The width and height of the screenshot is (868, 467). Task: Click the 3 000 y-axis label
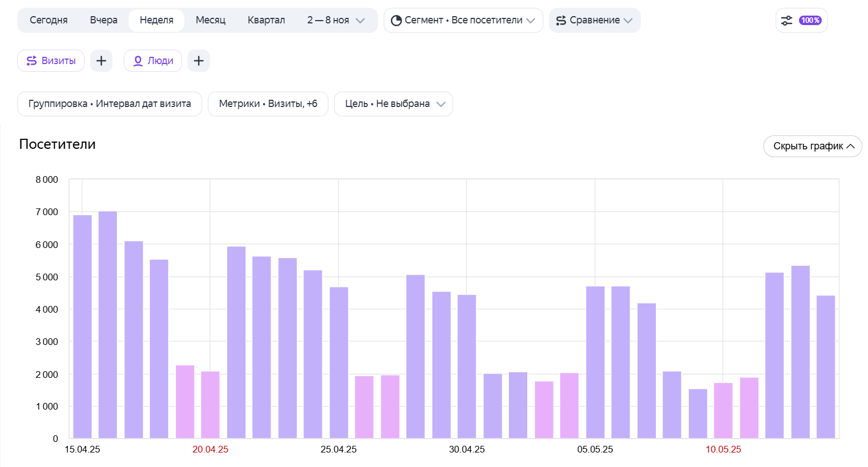(47, 342)
